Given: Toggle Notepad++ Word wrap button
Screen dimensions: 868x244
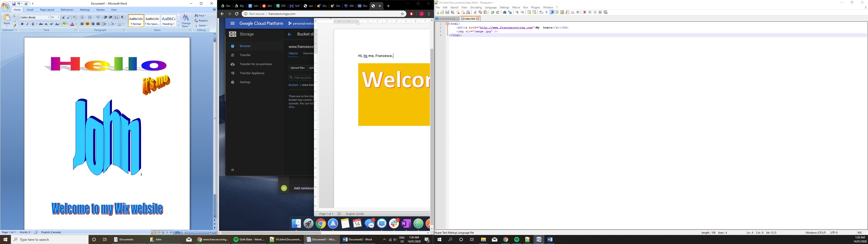Looking at the screenshot, I should point(541,12).
